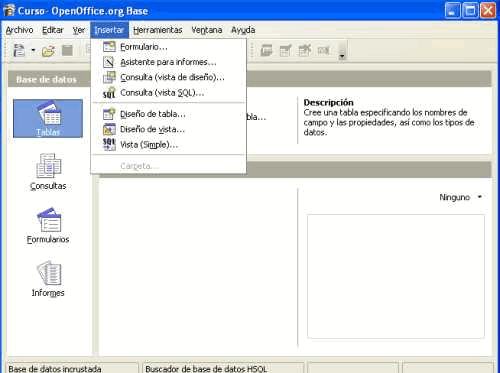The image size is (500, 373).
Task: Choose Formulario... from the Insertar menu
Action: [168, 47]
